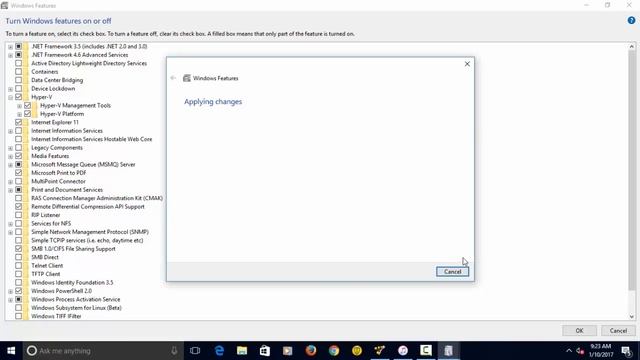Viewport: 640px width, 360px height.
Task: Enable Telnet Client checkbox
Action: pos(18,266)
